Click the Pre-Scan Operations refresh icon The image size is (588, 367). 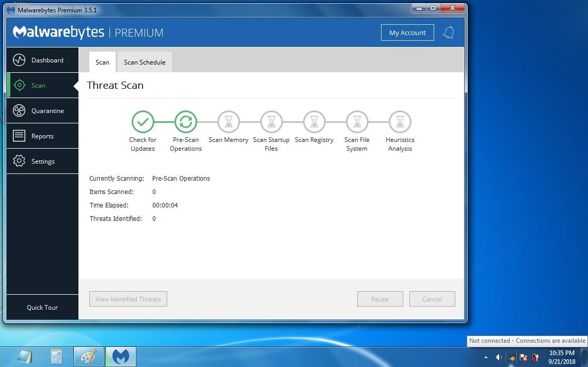coord(186,121)
